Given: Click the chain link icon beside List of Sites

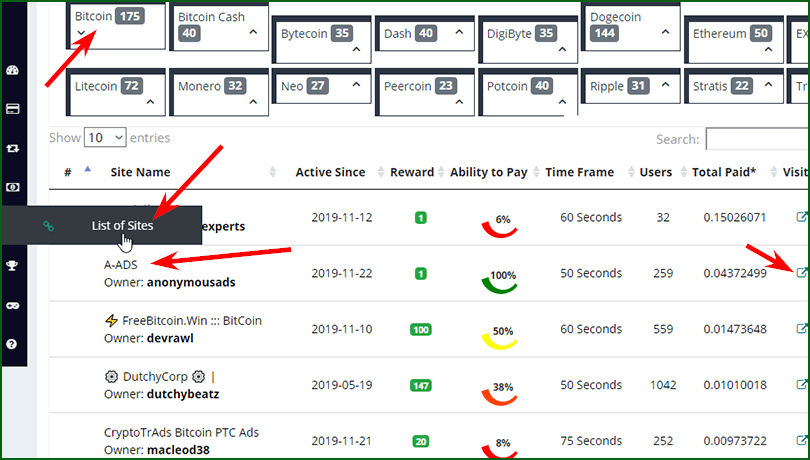Looking at the screenshot, I should (x=49, y=225).
